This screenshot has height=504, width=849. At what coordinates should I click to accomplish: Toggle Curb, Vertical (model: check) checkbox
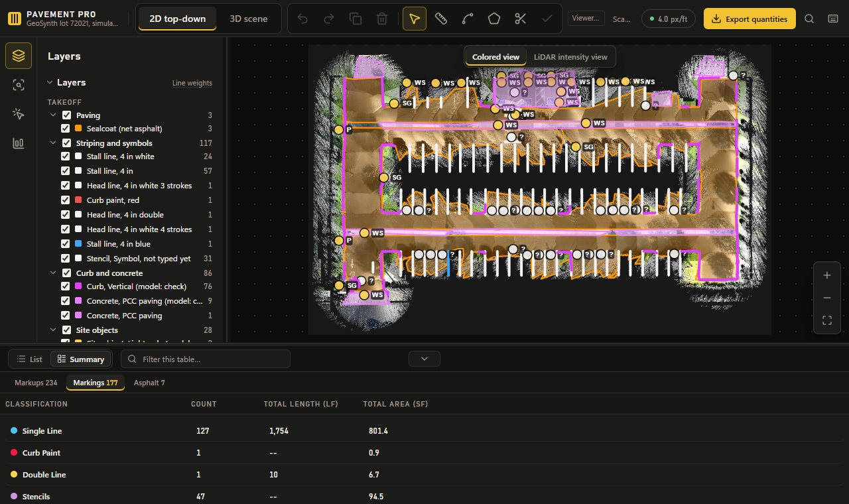[65, 286]
